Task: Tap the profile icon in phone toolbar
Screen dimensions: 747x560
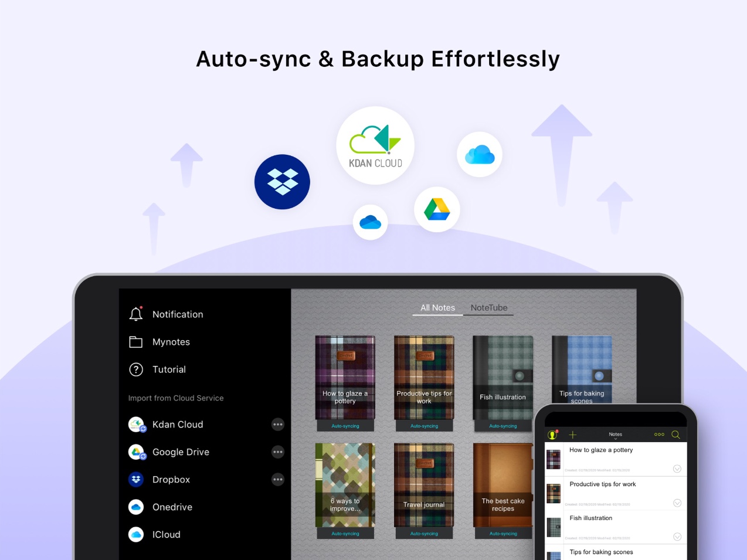Action: pyautogui.click(x=552, y=435)
